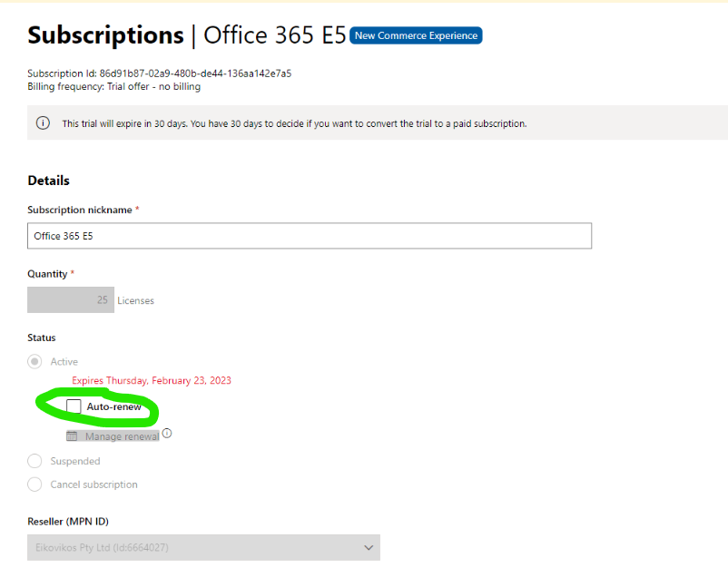This screenshot has width=728, height=587.
Task: Open the Reseller (MPN ID) dropdown
Action: (x=203, y=548)
